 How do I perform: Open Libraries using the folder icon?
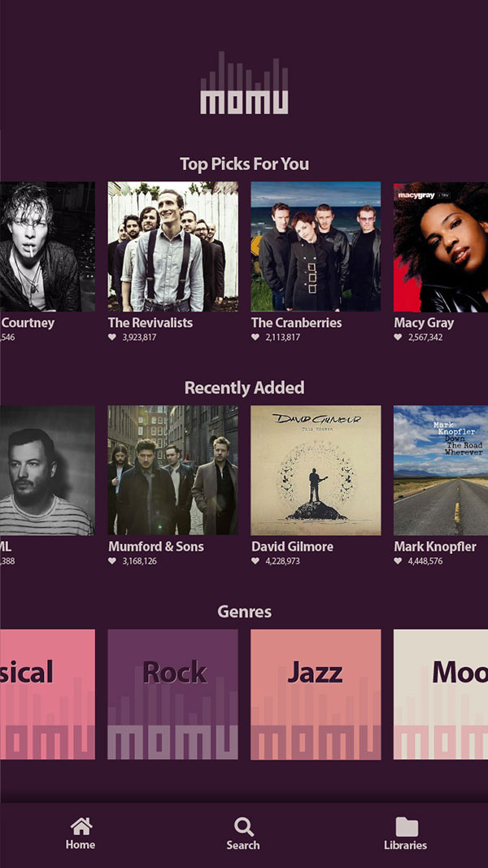pos(407,827)
